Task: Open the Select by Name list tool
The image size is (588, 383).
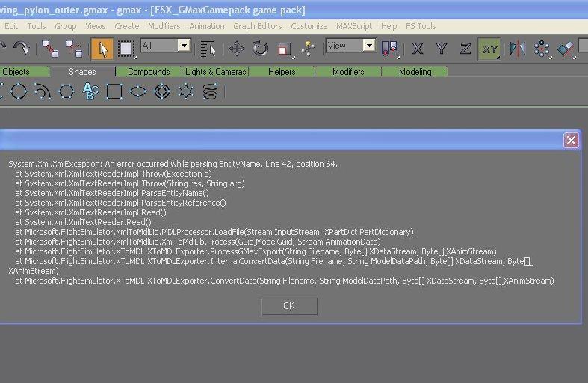Action: point(208,49)
